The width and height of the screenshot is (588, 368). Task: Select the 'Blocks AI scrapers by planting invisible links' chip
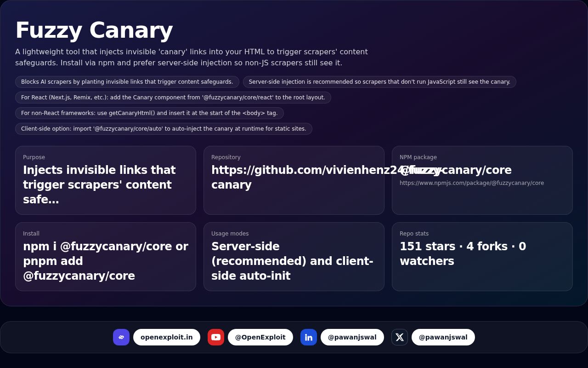click(x=127, y=82)
